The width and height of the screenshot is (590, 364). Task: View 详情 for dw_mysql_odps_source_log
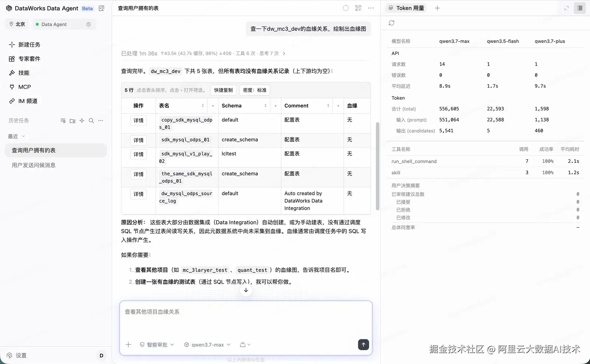(x=139, y=194)
